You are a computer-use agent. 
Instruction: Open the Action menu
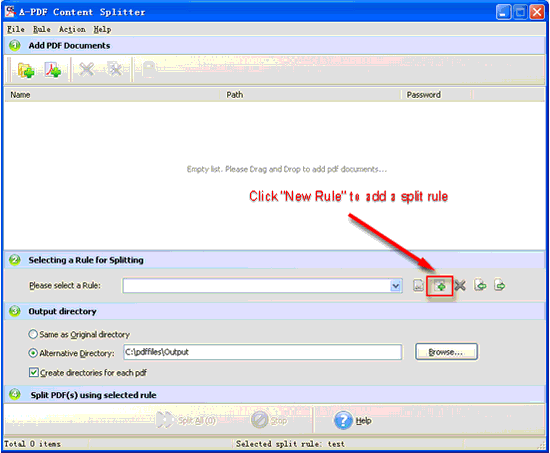(72, 29)
